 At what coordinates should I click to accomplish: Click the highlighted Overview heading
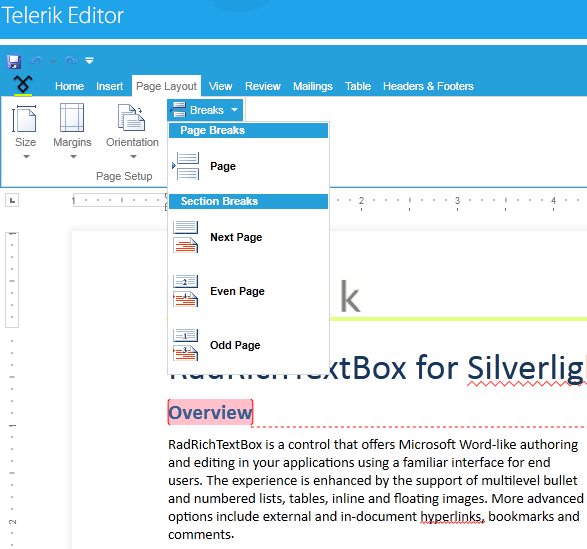(x=210, y=412)
